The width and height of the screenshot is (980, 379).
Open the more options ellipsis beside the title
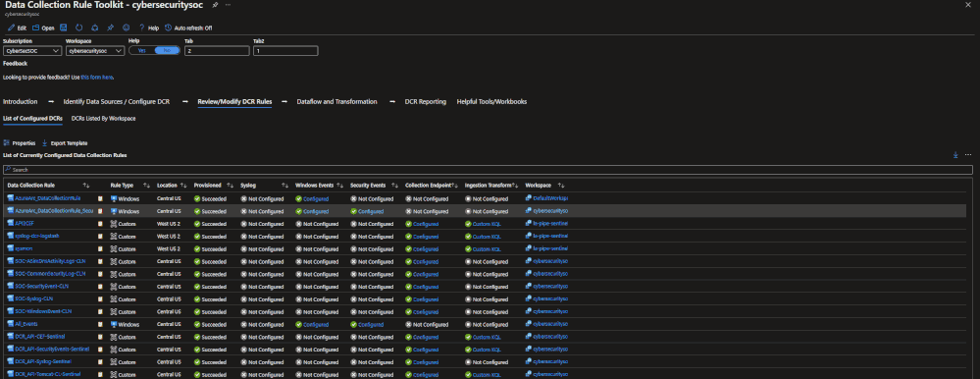[x=228, y=5]
